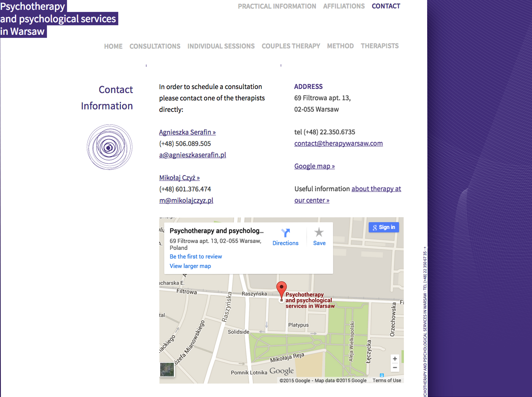Click the Google logo on map
The image size is (532, 397).
click(282, 371)
